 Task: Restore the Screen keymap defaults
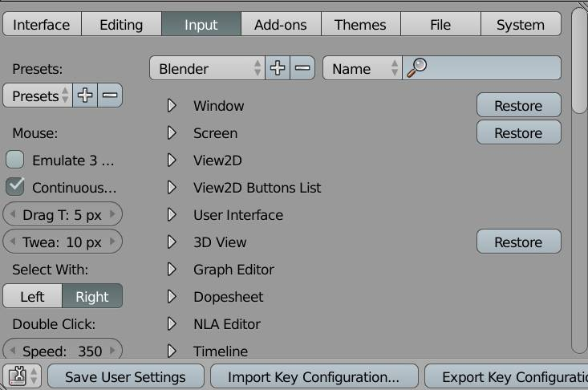tap(518, 133)
